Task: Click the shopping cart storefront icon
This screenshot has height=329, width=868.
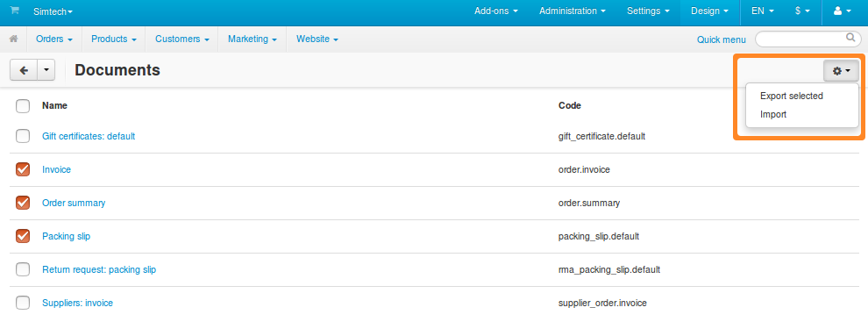Action: point(14,11)
